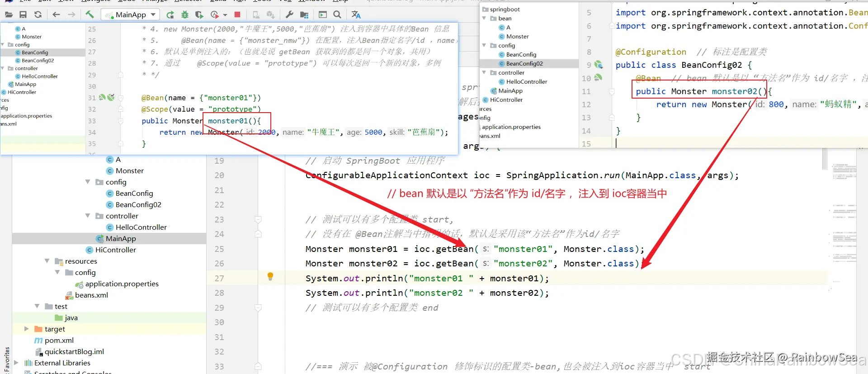Click the @Configuration annotation on line 8

point(651,52)
